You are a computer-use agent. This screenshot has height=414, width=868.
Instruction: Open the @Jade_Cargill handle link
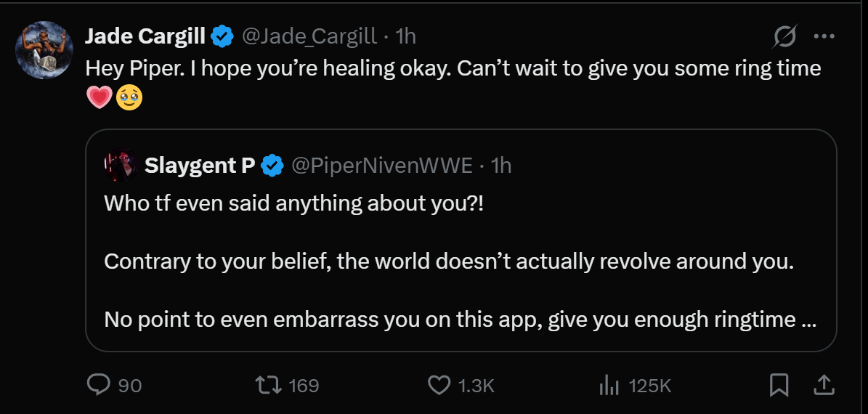(x=309, y=36)
